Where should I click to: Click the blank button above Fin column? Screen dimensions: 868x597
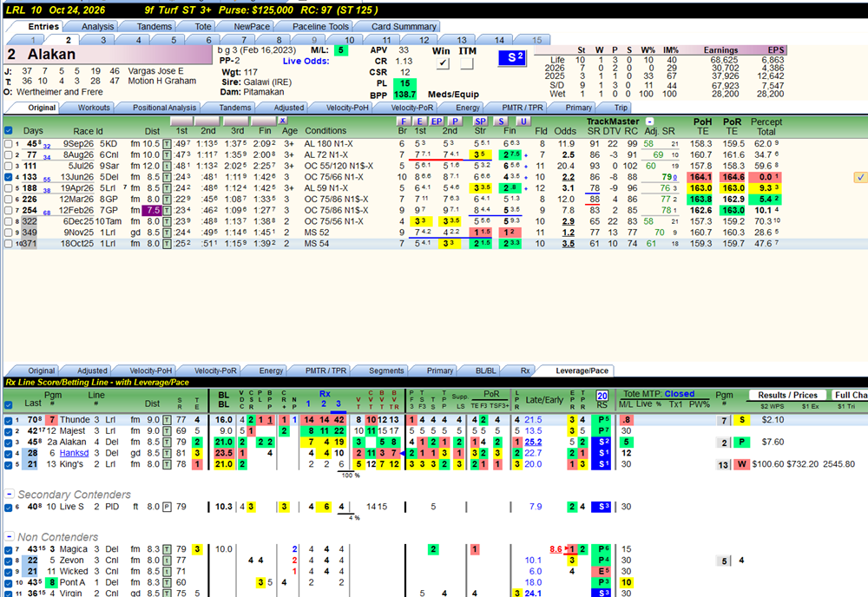(x=264, y=121)
